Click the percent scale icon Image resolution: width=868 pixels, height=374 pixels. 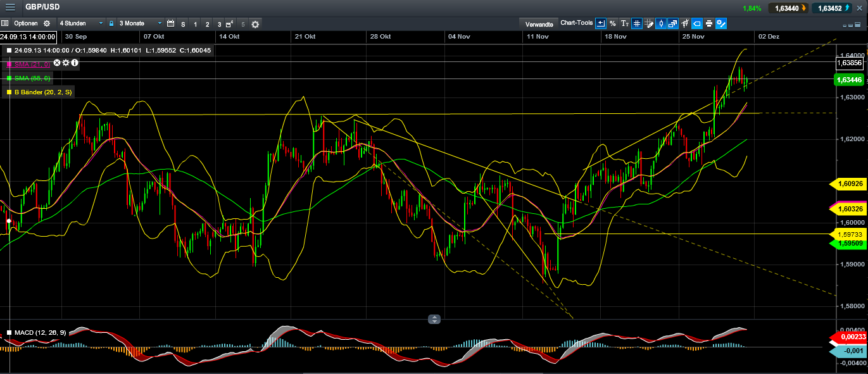click(x=612, y=23)
